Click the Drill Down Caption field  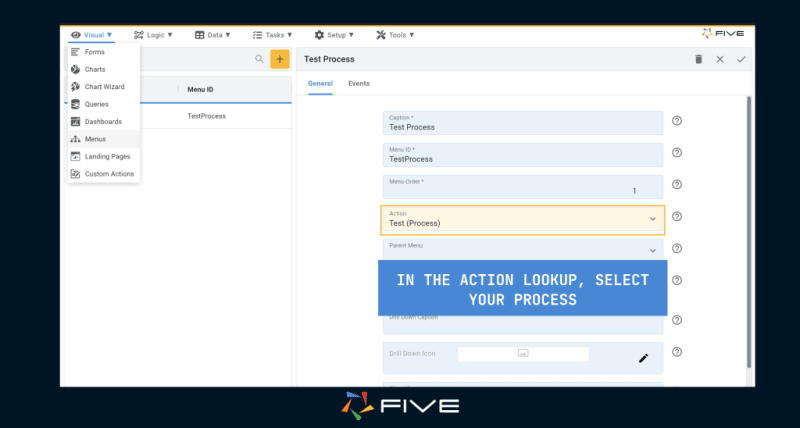(x=523, y=323)
